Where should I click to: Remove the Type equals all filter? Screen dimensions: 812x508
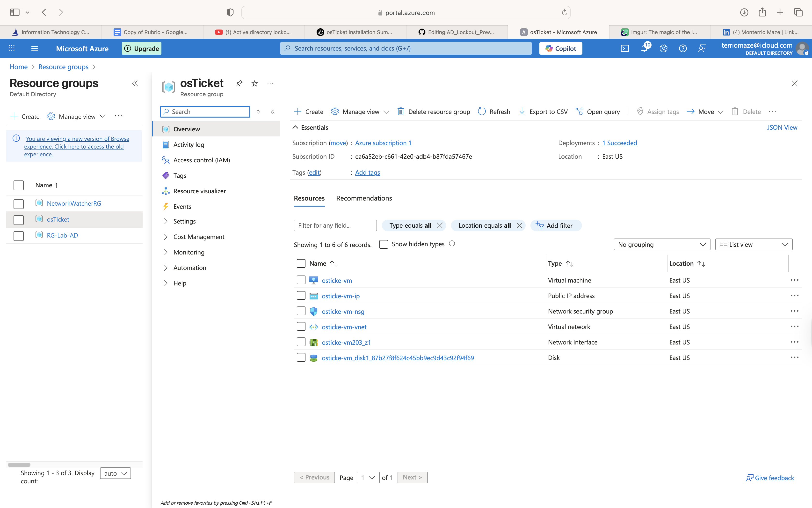[x=440, y=225]
